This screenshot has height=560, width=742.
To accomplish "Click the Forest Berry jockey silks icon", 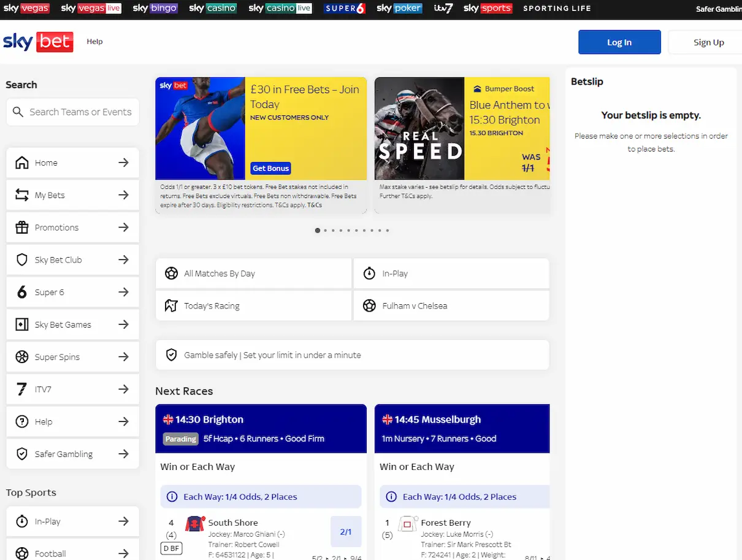I will click(x=408, y=524).
